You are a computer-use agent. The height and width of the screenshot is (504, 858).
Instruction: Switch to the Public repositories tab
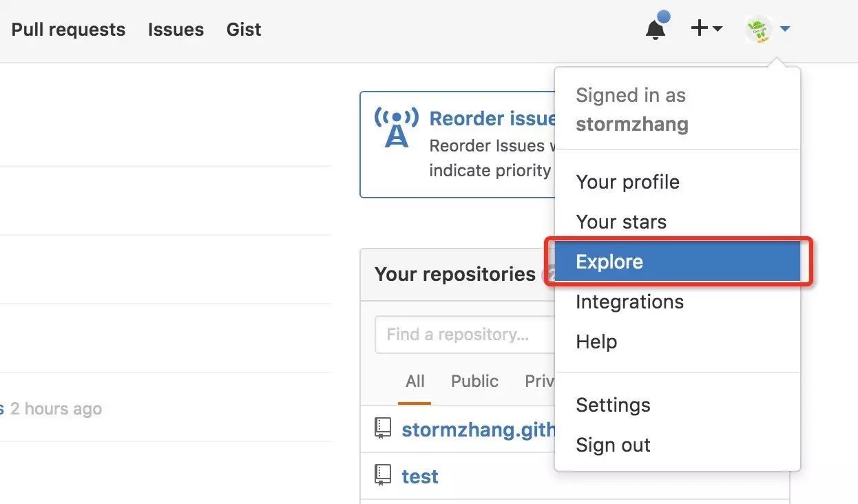(474, 381)
